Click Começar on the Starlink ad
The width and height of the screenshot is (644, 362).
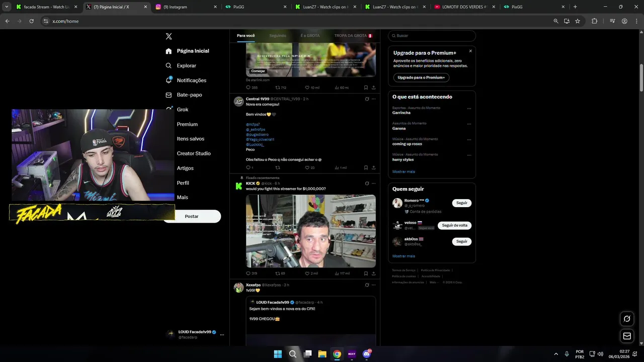258,71
